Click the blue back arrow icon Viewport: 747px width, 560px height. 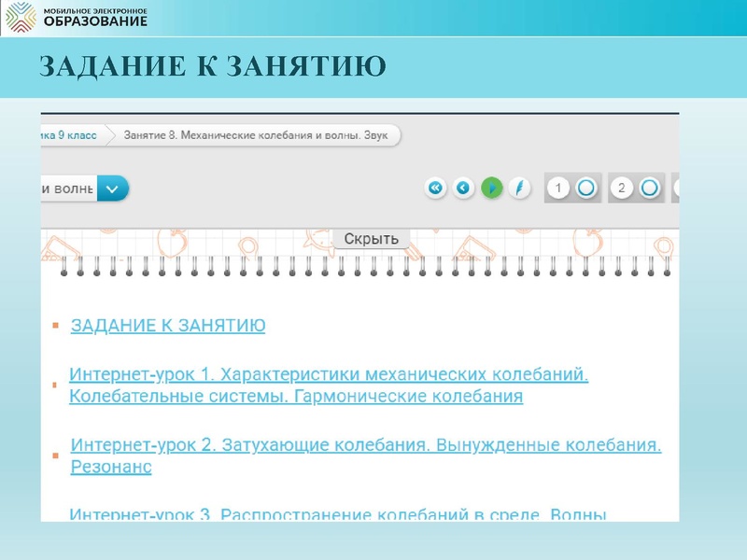point(461,187)
